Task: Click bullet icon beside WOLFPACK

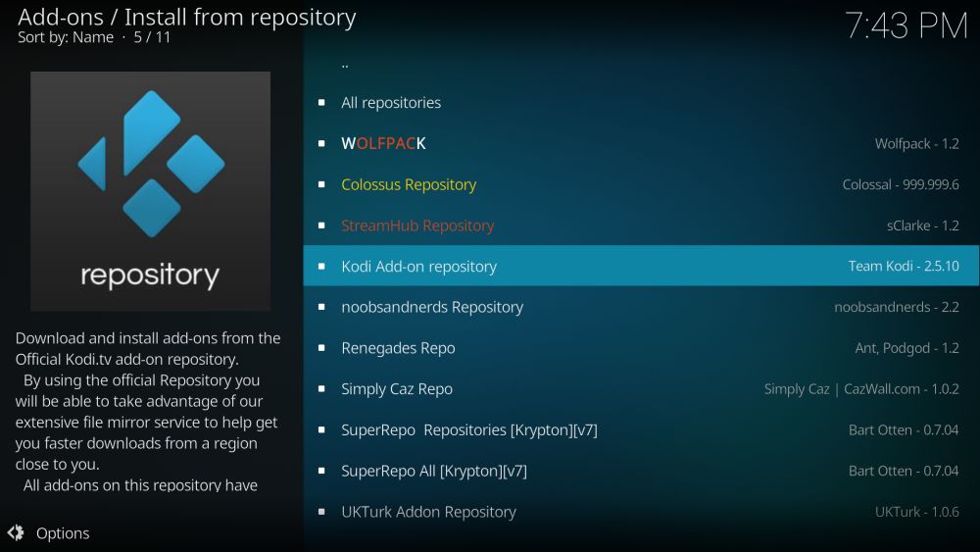Action: 321,144
